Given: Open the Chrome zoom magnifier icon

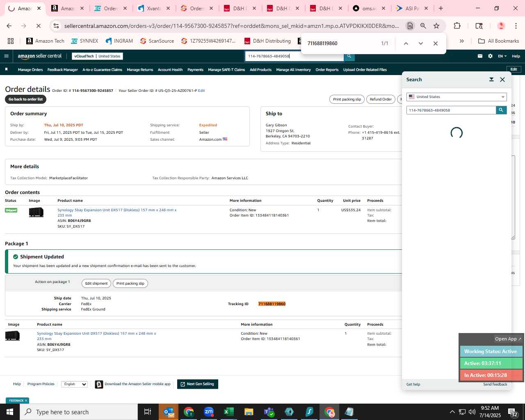Looking at the screenshot, I should click(423, 26).
